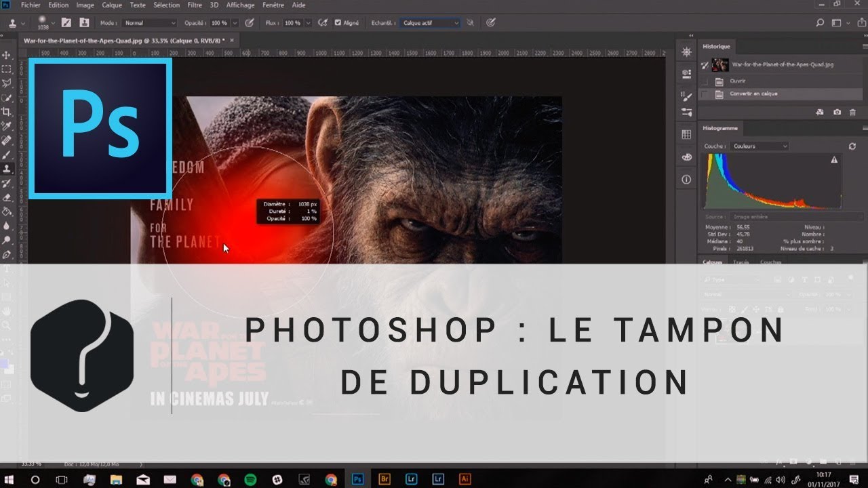This screenshot has height=488, width=868.
Task: Enable pressure for opacity icon
Action: tap(250, 22)
